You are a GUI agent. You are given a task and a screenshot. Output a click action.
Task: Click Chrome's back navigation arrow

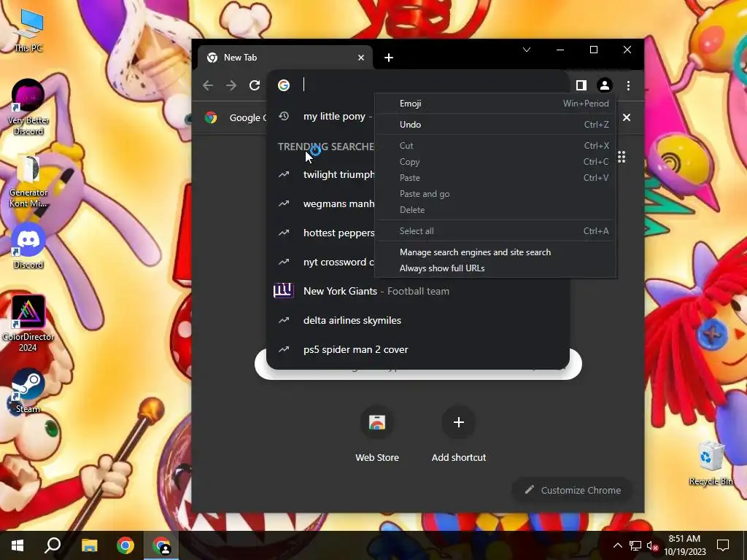(x=208, y=85)
